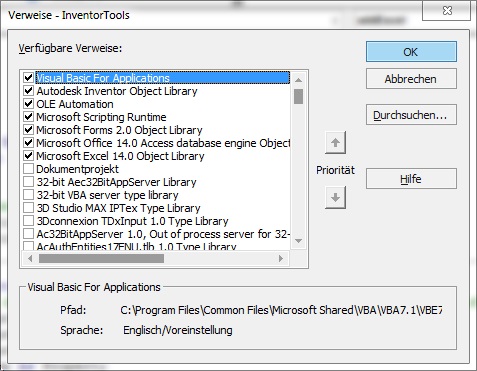Select 3Dconnexion TDxInput 1.0 Type Library entry
The image size is (477, 371).
(132, 221)
